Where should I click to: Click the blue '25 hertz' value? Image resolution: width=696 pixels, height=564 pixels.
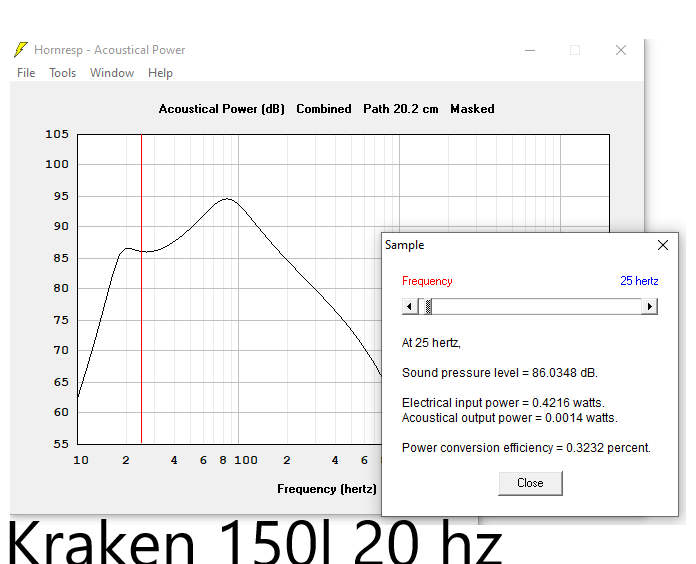pos(639,281)
